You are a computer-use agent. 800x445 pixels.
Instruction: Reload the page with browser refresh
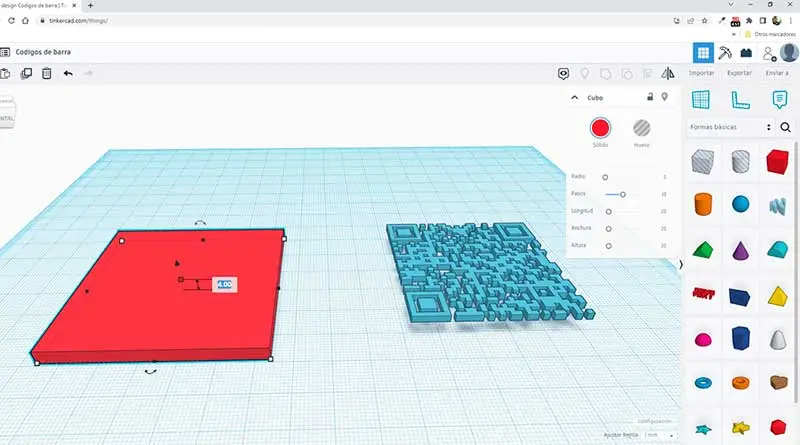[11, 21]
